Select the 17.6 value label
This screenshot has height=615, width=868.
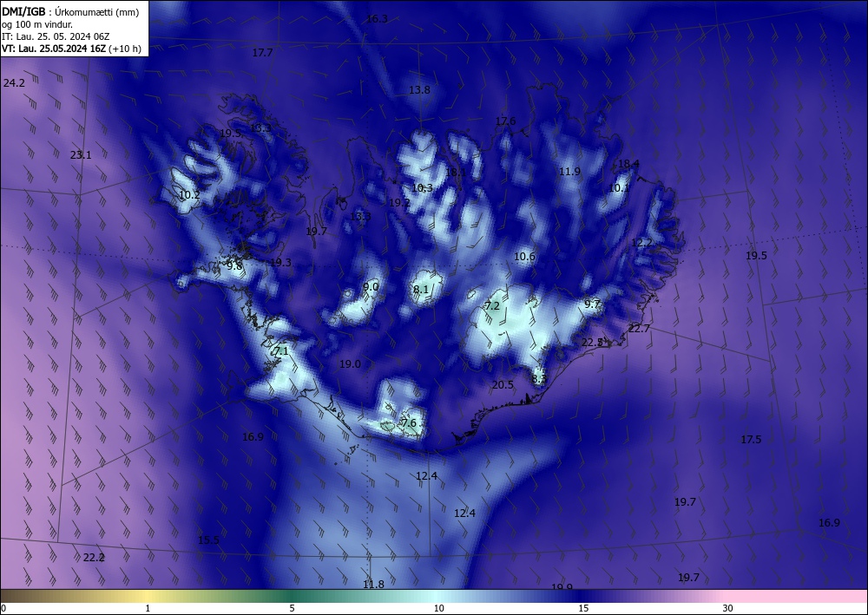tap(505, 121)
